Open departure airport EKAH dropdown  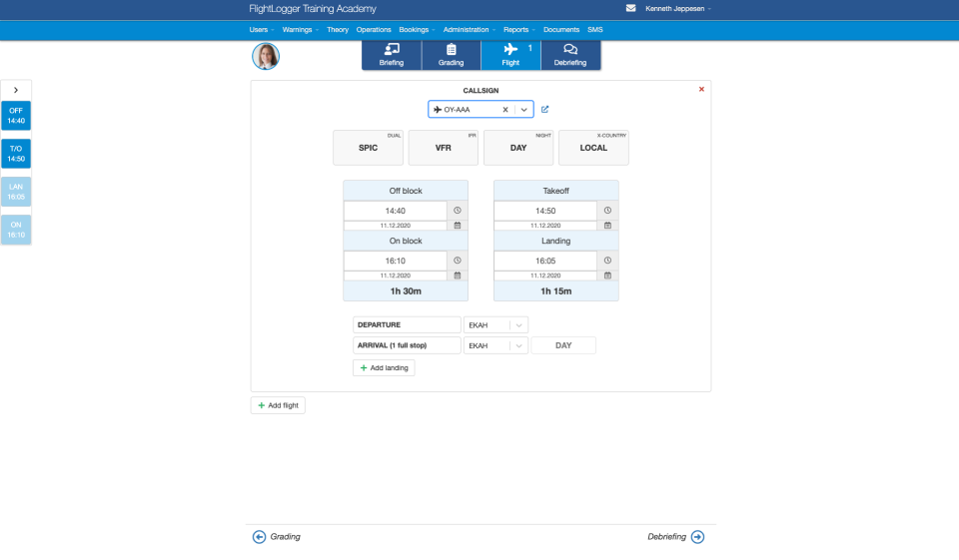coord(496,325)
